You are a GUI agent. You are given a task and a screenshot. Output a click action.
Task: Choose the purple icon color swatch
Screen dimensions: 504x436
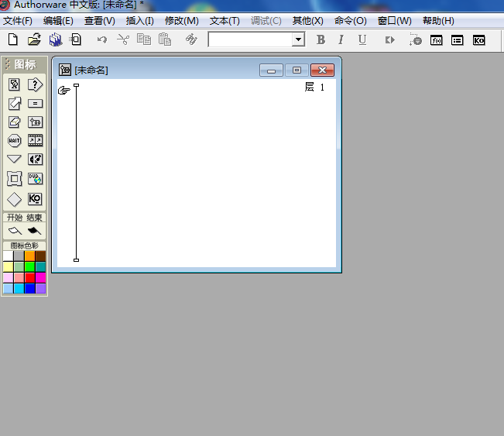[x=40, y=288]
